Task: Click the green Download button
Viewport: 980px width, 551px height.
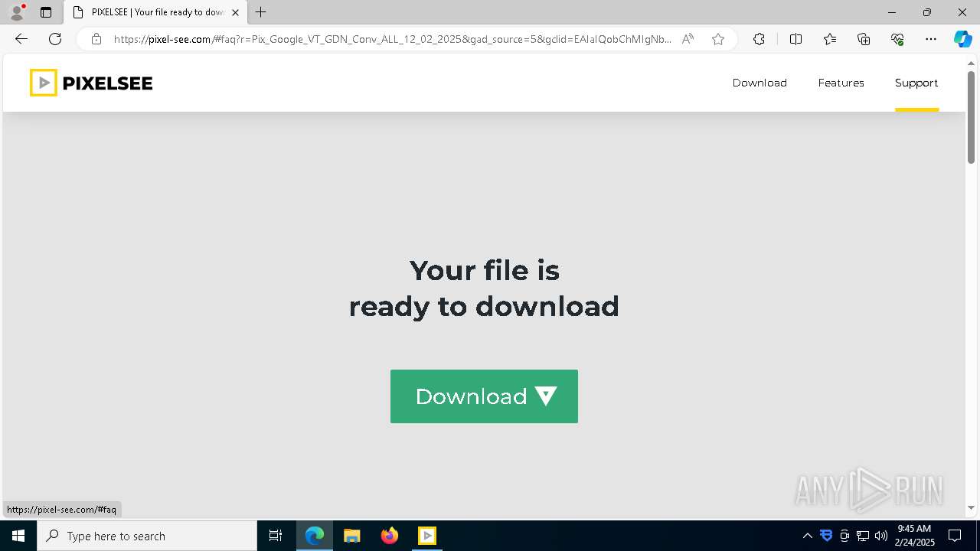Action: 484,396
